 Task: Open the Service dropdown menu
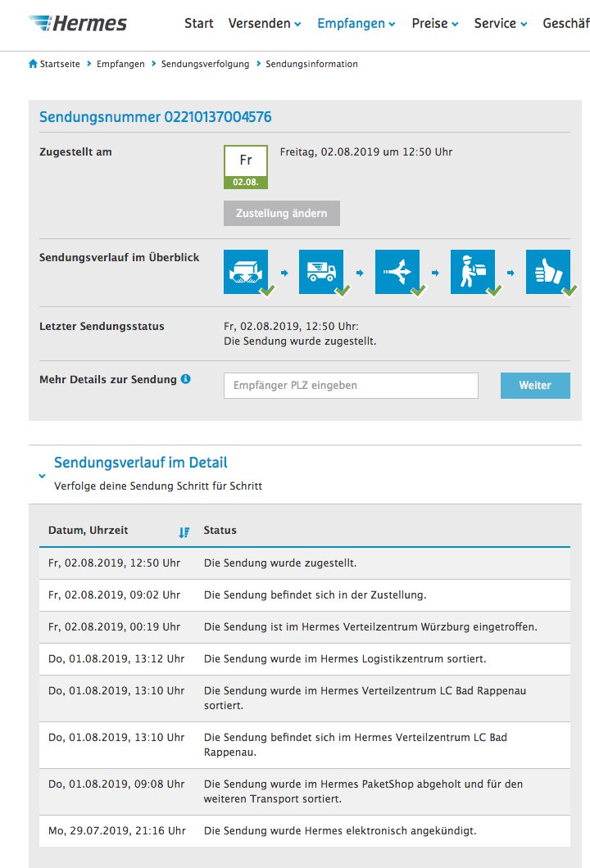coord(500,24)
